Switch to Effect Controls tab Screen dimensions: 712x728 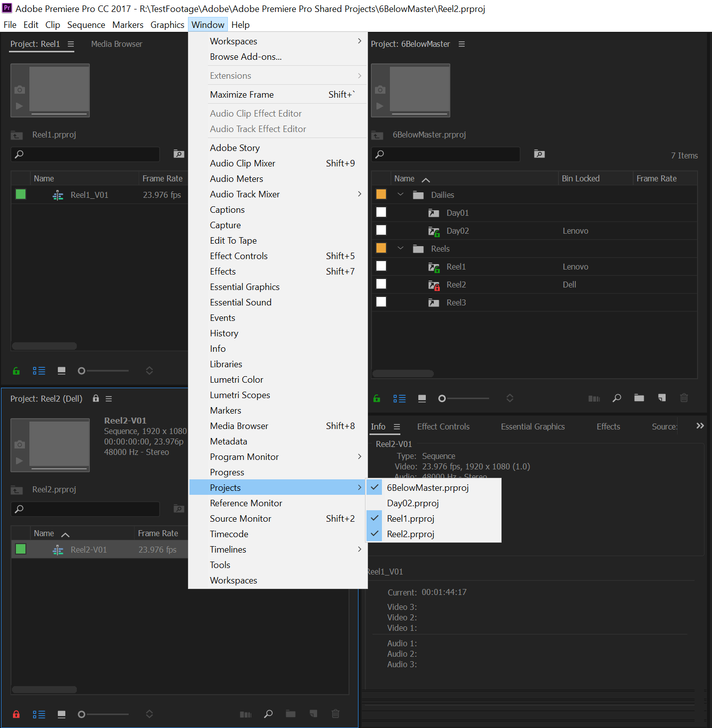[443, 427]
